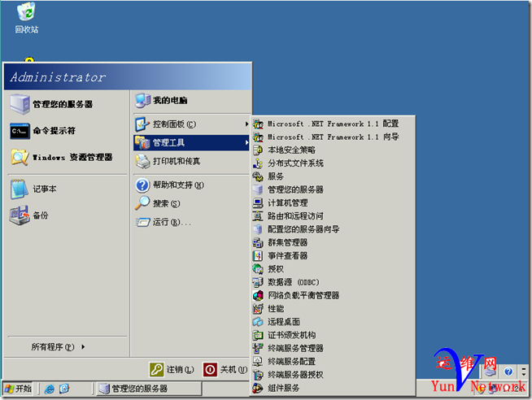532x400 pixels.
Task: Open 帮助和支持 help icon
Action: 142,185
